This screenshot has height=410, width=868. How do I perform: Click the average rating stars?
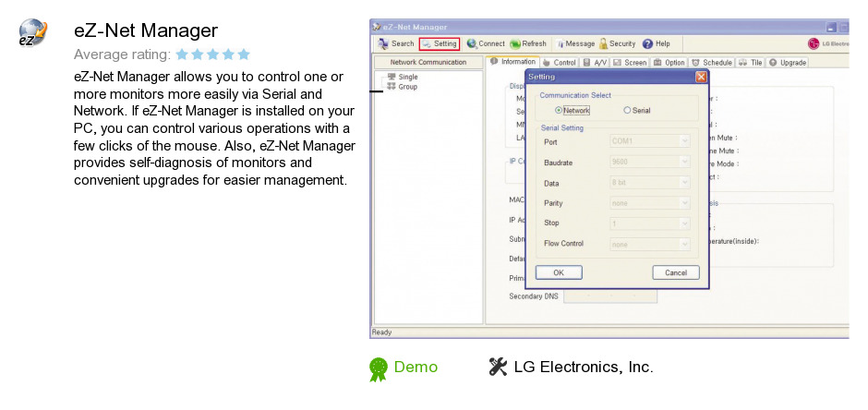213,54
